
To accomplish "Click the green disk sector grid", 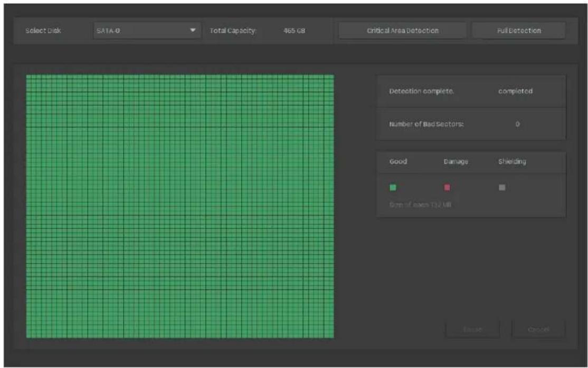I will 180,206.
